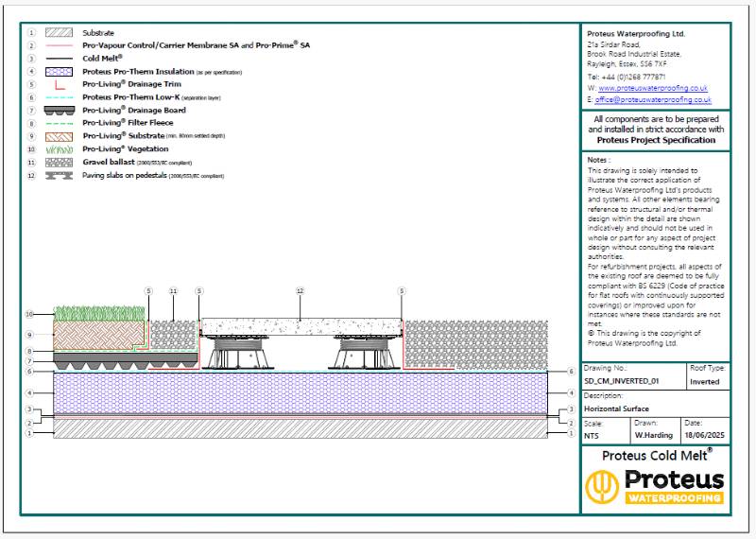Click the cyan Low-K dashed legend line
Image resolution: width=756 pixels, height=539 pixels.
pyautogui.click(x=59, y=97)
